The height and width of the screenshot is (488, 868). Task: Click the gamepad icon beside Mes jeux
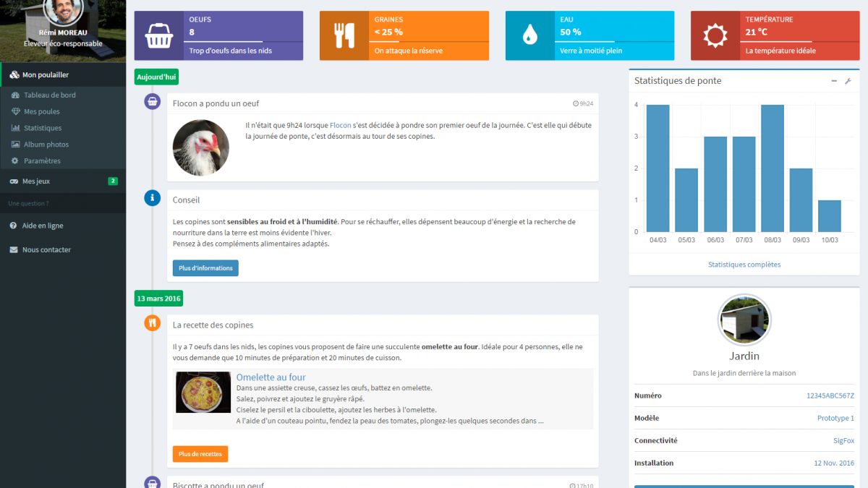tap(14, 181)
